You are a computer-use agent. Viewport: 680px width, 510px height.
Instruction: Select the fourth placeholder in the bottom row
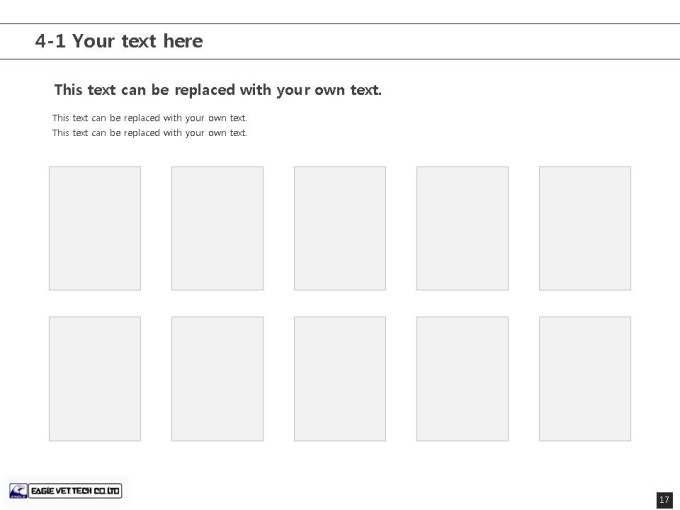coord(462,379)
